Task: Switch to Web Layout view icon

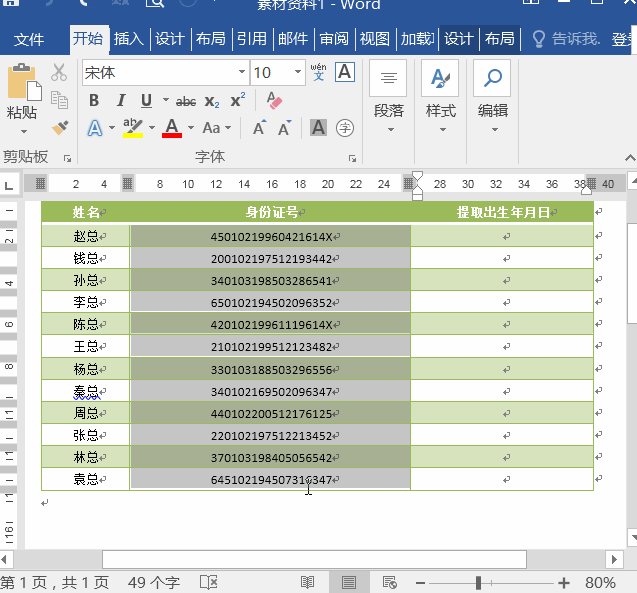Action: point(390,582)
